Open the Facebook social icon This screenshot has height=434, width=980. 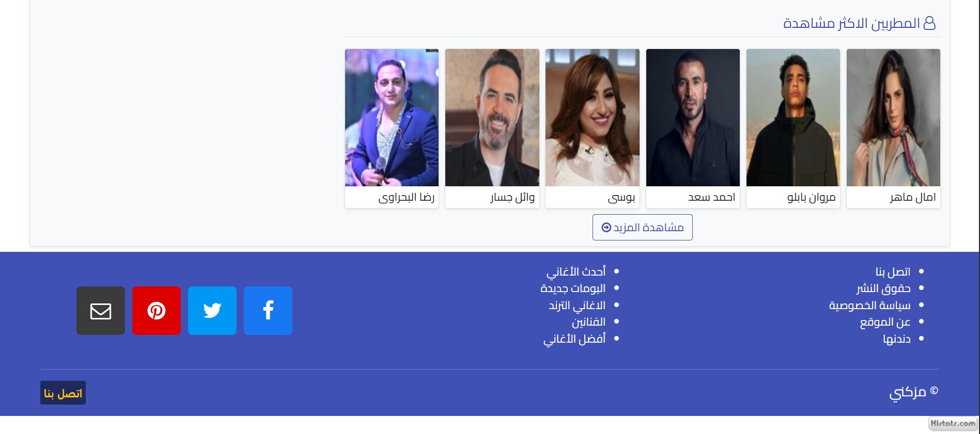268,311
